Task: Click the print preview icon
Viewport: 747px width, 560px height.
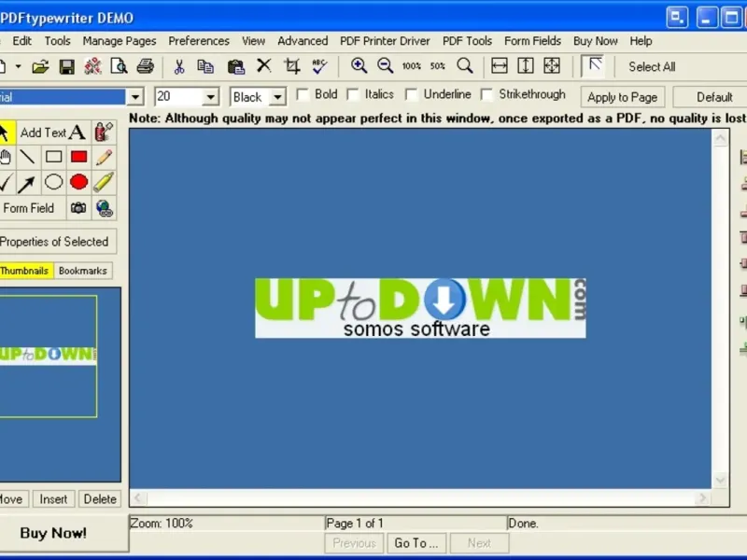Action: (x=119, y=66)
